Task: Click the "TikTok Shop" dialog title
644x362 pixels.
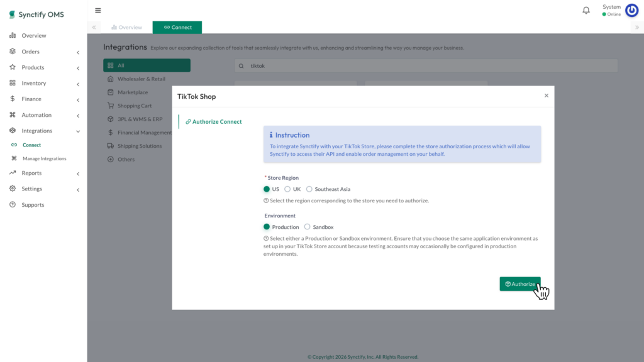Action: click(196, 96)
